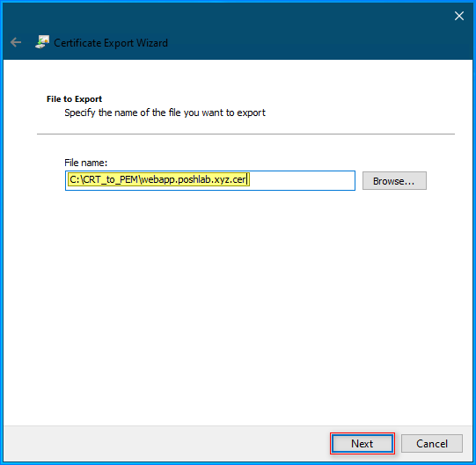
Task: Place cursor in CRT_to_PEM path segment
Action: 111,179
